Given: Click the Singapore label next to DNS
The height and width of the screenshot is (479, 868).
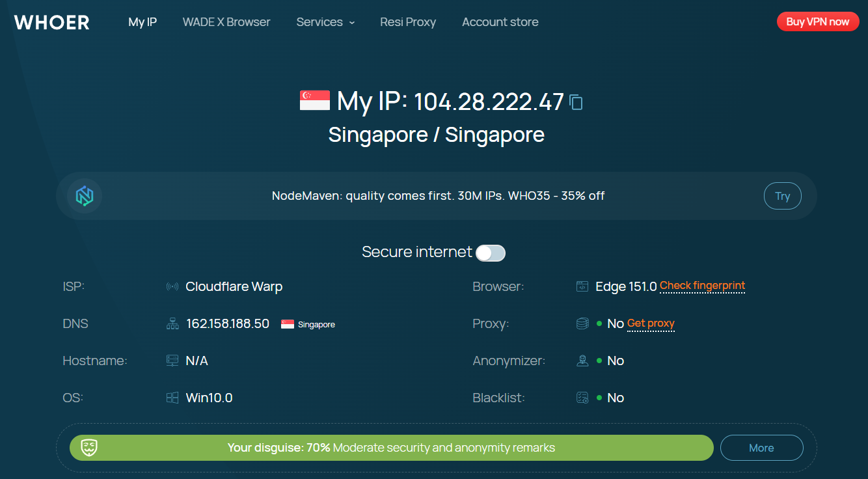Looking at the screenshot, I should 317,324.
